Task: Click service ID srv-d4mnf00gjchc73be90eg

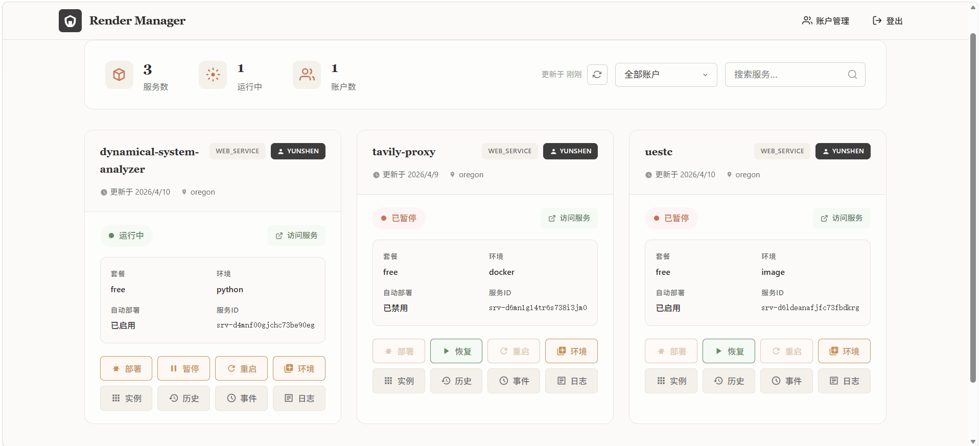Action: click(x=266, y=325)
